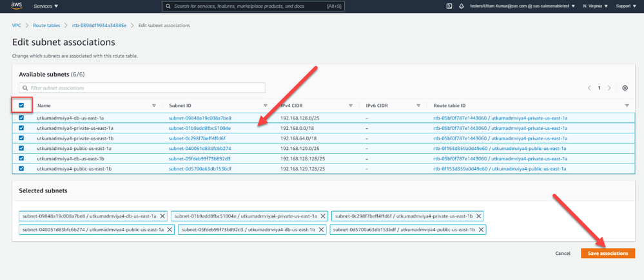Click Save associations button

coord(607,253)
